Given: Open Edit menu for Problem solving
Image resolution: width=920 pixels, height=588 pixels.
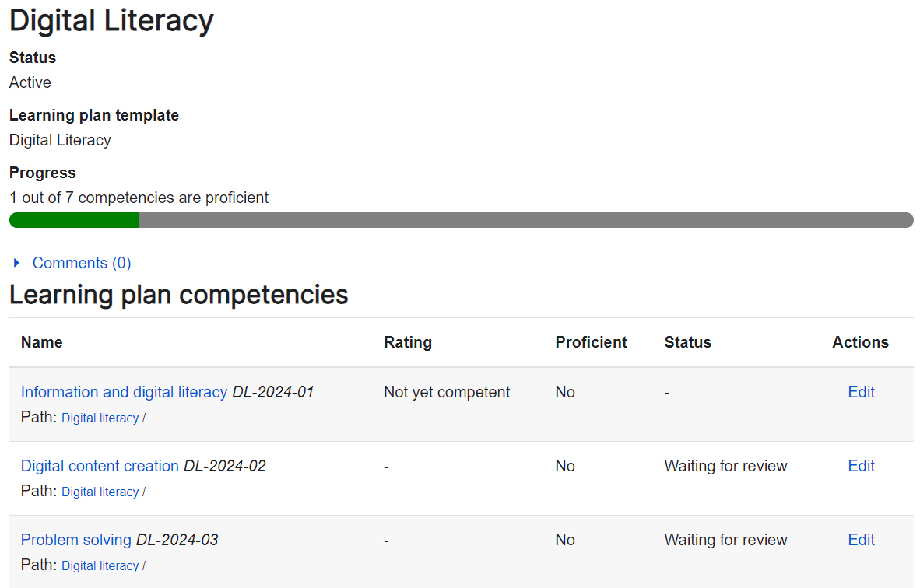Looking at the screenshot, I should click(861, 540).
